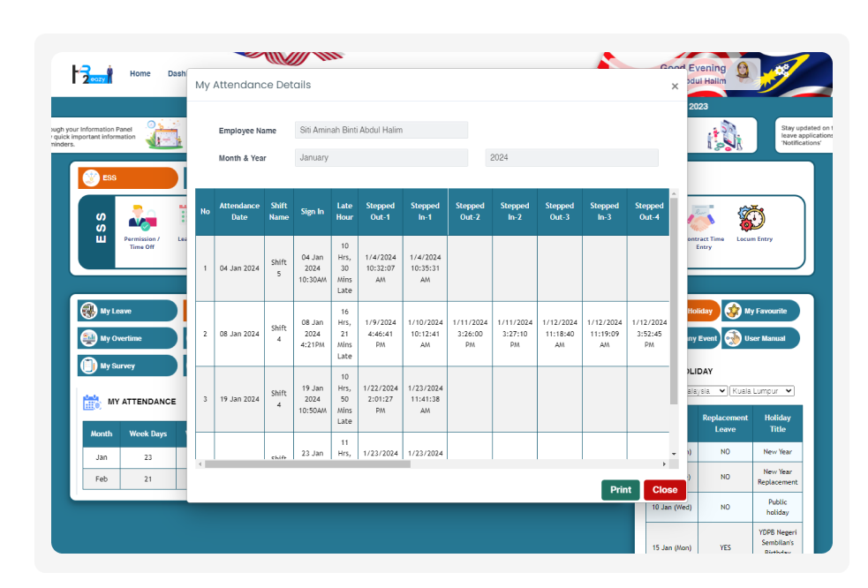Viewport: 868px width, 588px height.
Task: Click the My Favourite star icon
Action: point(733,311)
